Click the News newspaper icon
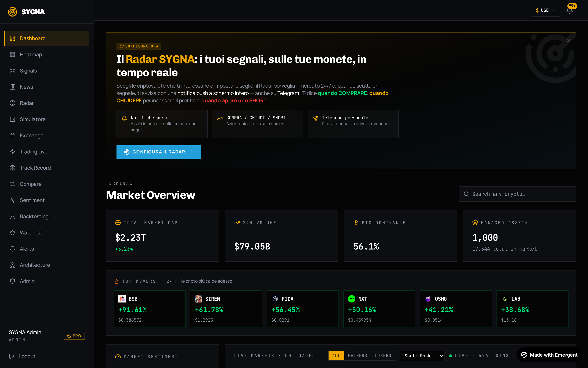 pyautogui.click(x=12, y=87)
